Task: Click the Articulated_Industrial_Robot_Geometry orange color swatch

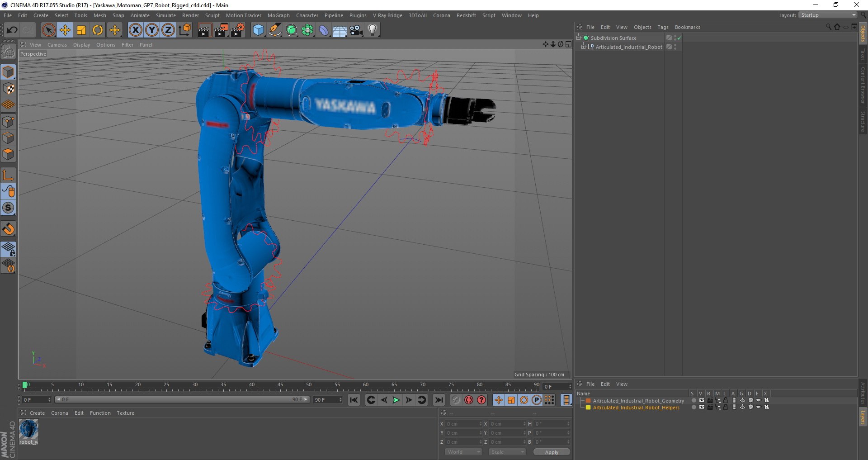Action: (588, 401)
